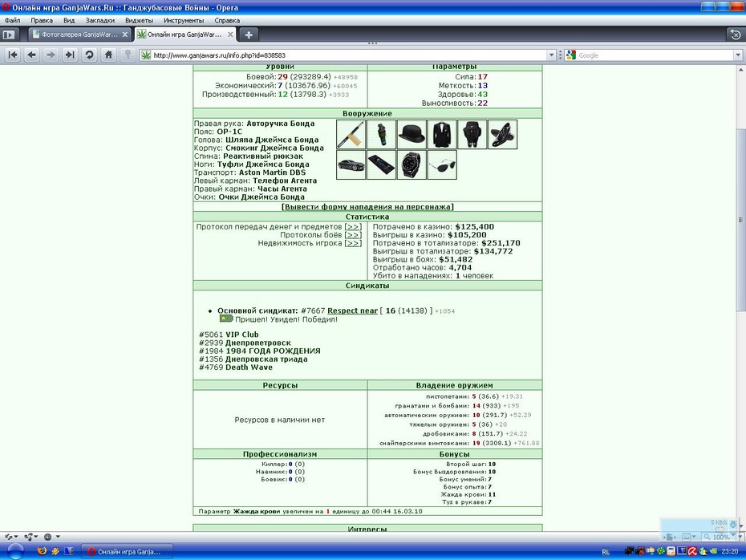746x560 pixels.
Task: Go back with the Back arrow
Action: [32, 55]
